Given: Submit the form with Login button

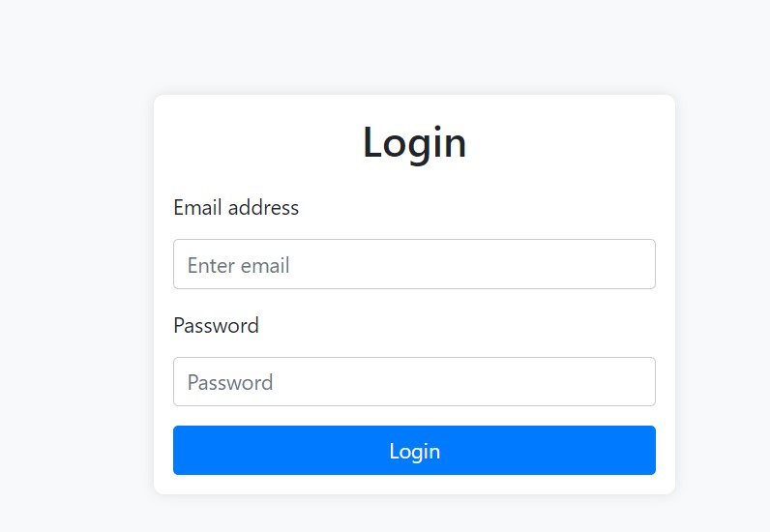Looking at the screenshot, I should tap(414, 451).
